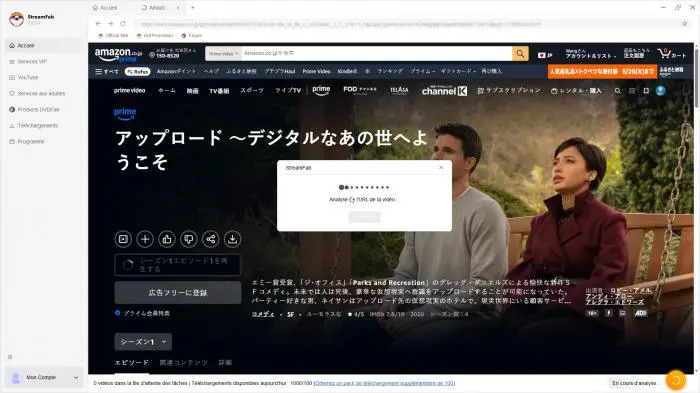The width and height of the screenshot is (700, 393).
Task: Click the orange analysis spinner icon
Action: coord(675,380)
